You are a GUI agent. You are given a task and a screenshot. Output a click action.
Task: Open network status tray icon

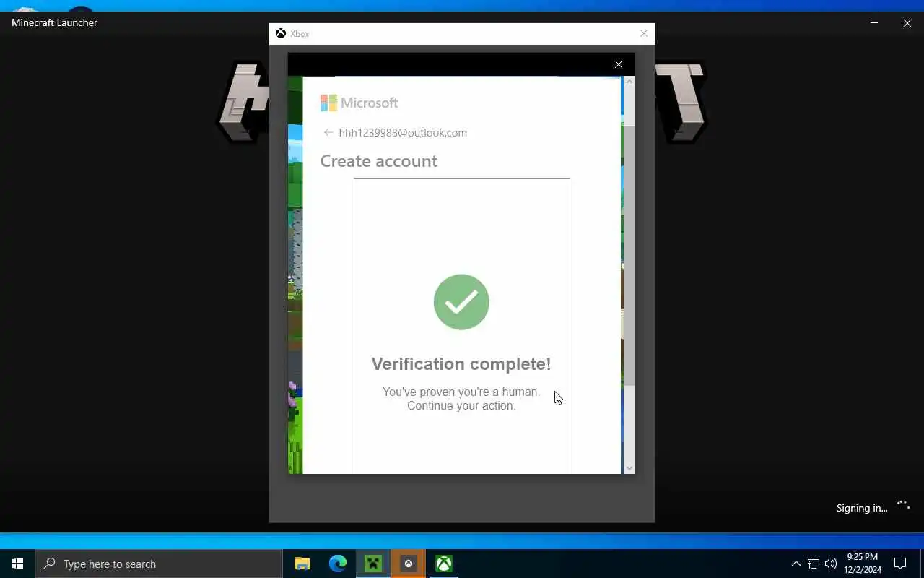point(814,564)
